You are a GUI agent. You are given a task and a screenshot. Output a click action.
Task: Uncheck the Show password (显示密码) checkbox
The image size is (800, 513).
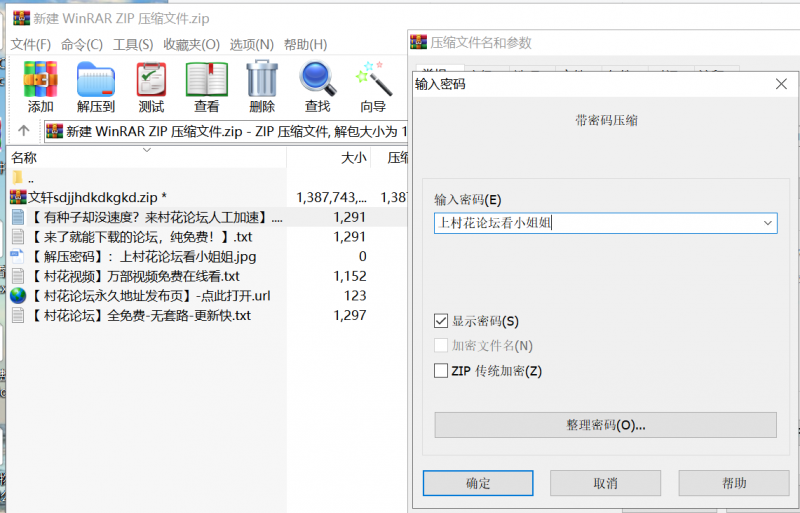441,321
